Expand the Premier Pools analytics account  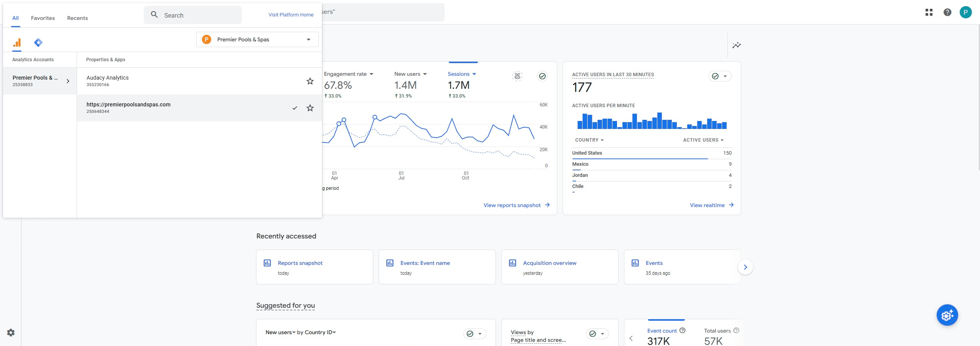pos(68,81)
